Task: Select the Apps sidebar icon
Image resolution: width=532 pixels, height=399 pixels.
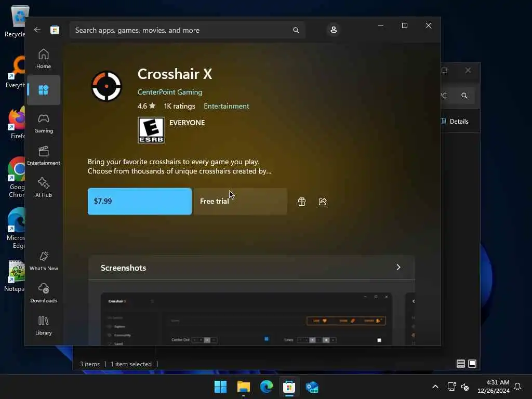Action: (x=44, y=90)
